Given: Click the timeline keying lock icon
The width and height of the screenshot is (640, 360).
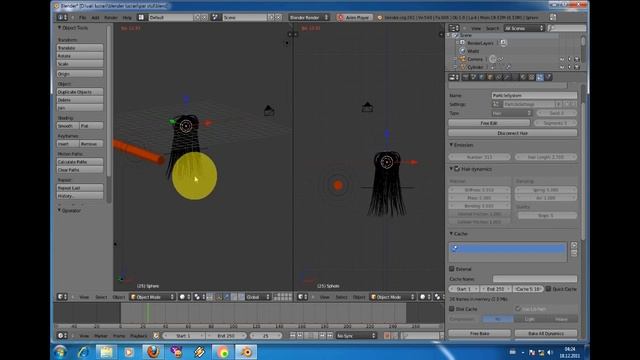Looking at the screenshot, I should click(156, 336).
